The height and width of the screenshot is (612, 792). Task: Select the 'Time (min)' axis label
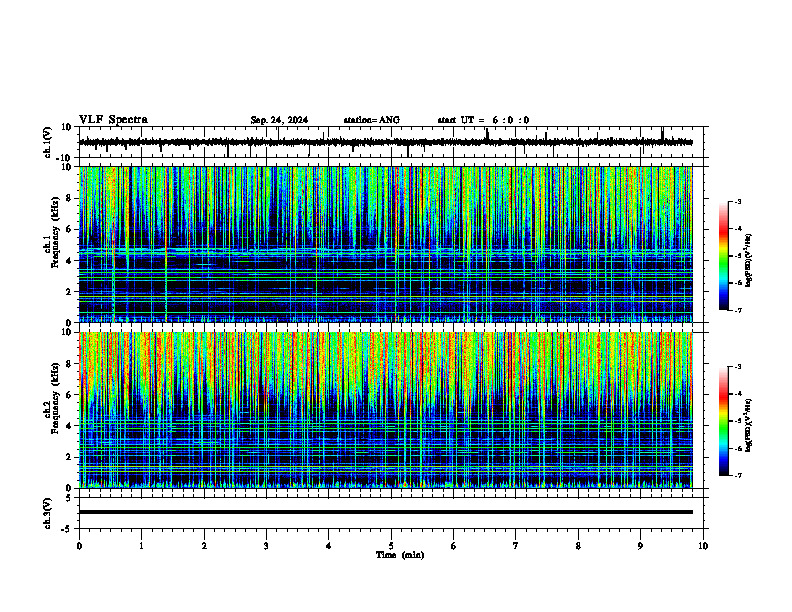click(400, 555)
